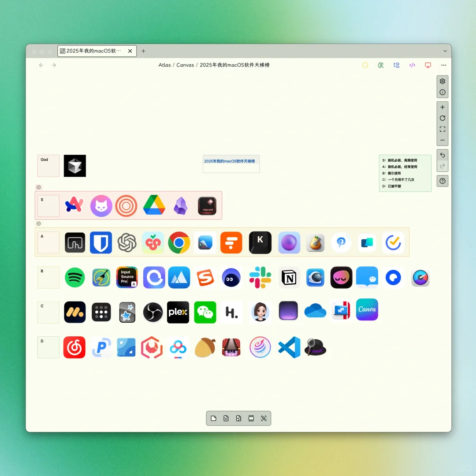
Task: Zoom out with minus button
Action: point(443,140)
